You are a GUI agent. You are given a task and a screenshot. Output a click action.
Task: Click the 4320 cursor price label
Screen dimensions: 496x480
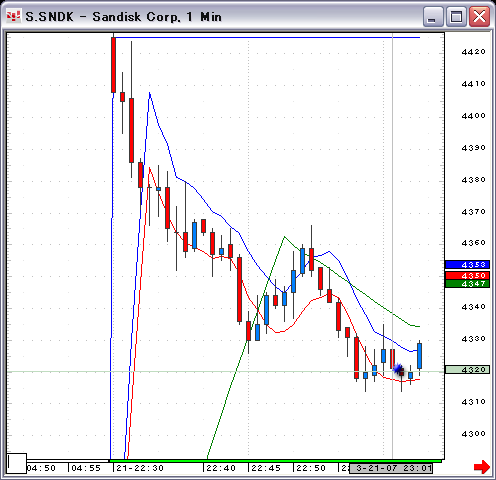coord(467,370)
